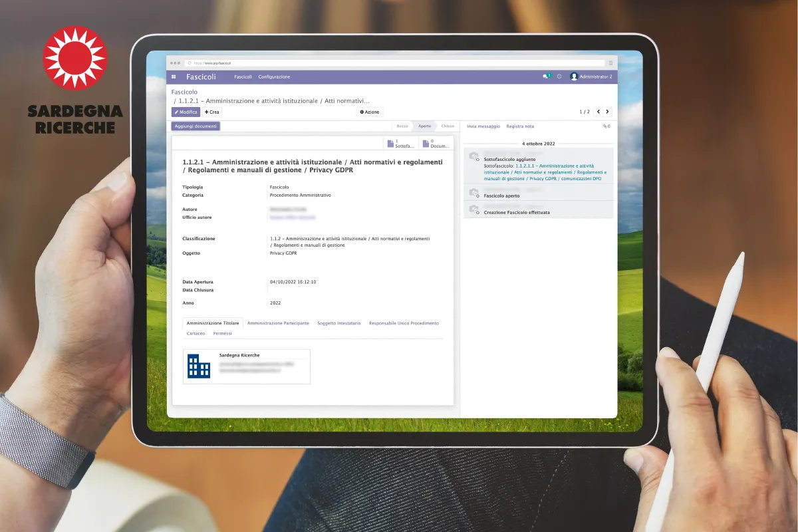Viewport: 798px width, 532px height.
Task: Go to the previous record arrow
Action: pos(598,112)
